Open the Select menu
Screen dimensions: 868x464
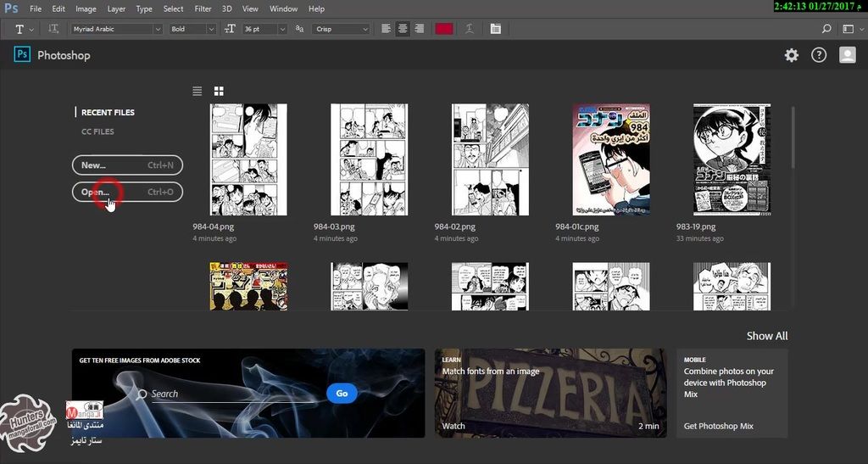point(173,8)
